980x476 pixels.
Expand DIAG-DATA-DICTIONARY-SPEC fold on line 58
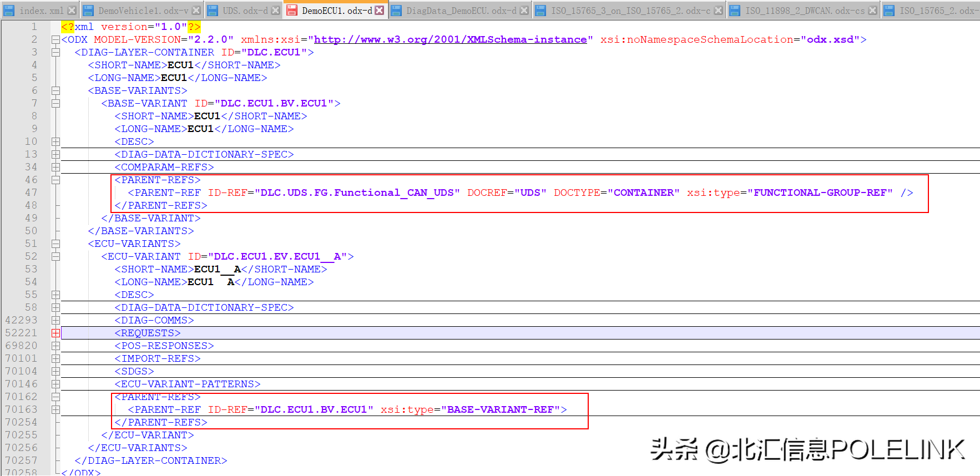pos(55,307)
